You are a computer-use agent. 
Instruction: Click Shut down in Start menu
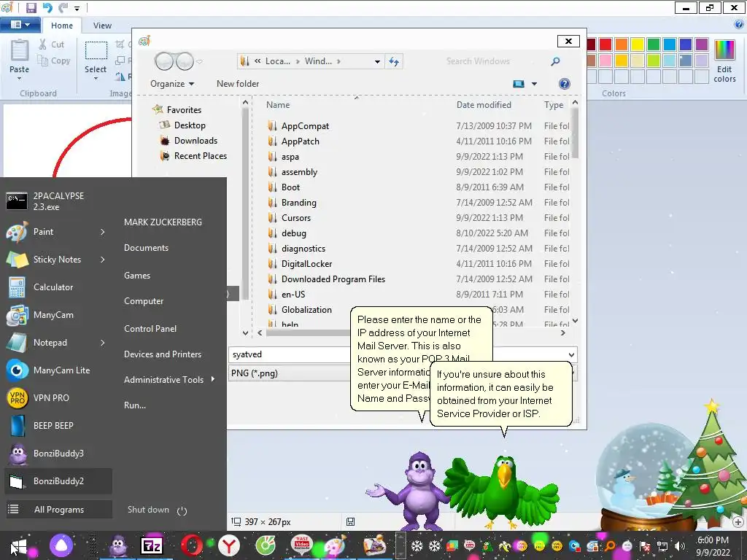point(148,510)
